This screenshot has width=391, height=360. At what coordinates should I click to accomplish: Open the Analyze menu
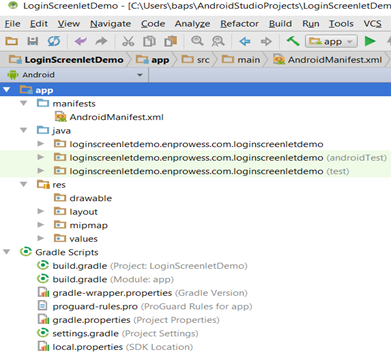[192, 24]
